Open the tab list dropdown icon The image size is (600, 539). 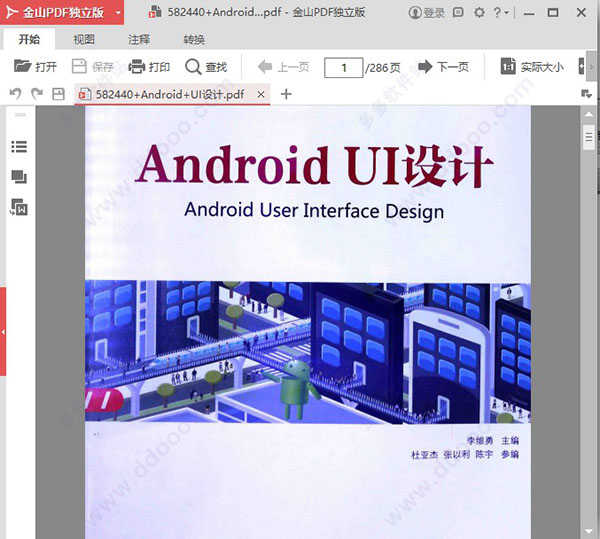[586, 94]
